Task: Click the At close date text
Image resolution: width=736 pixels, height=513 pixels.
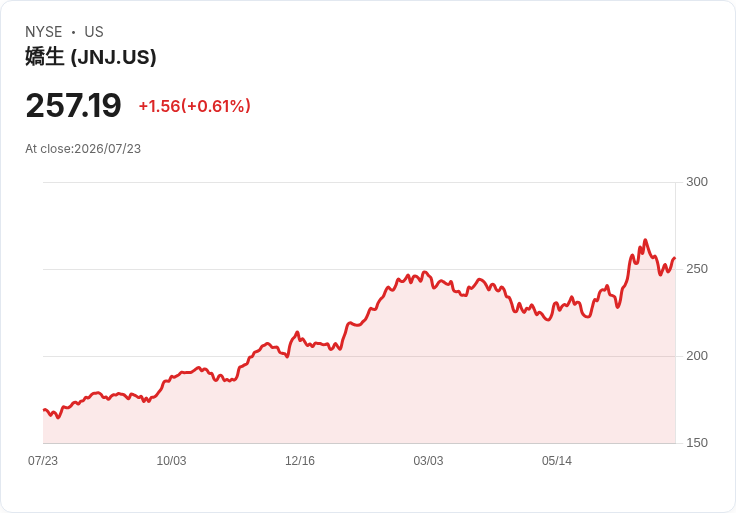Action: tap(83, 149)
